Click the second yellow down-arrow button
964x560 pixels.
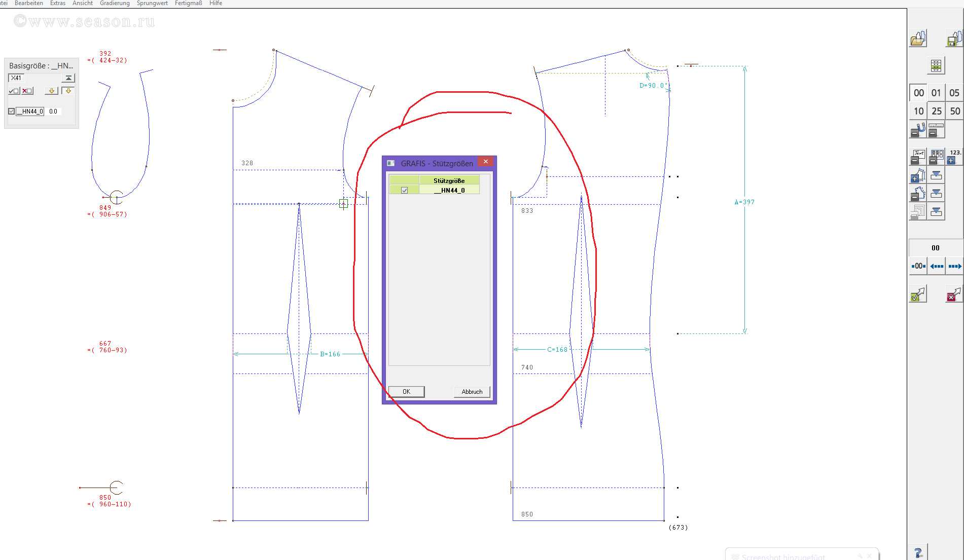point(68,91)
